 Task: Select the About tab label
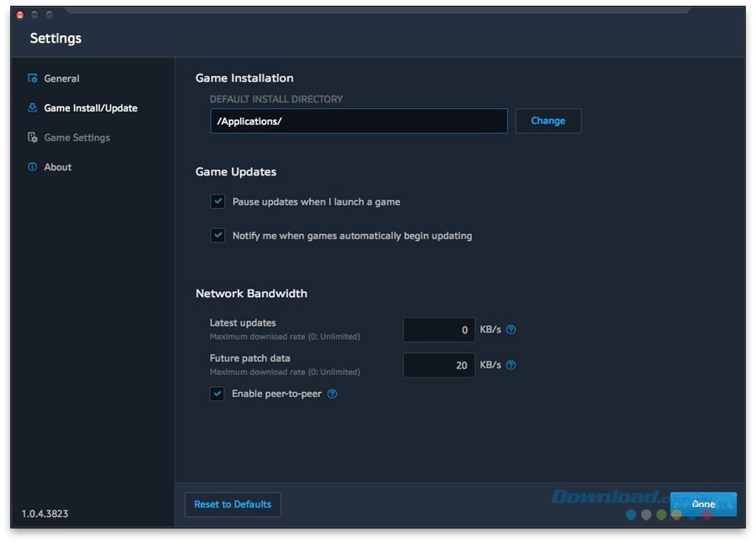point(58,167)
